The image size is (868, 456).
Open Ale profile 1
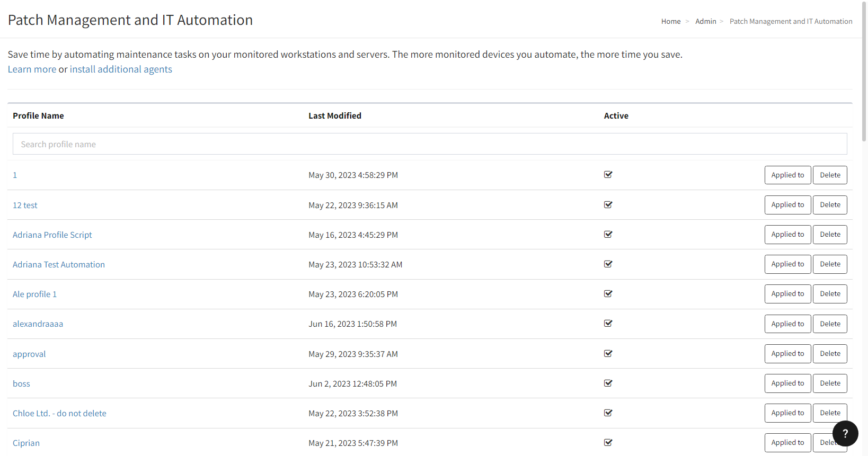click(34, 294)
